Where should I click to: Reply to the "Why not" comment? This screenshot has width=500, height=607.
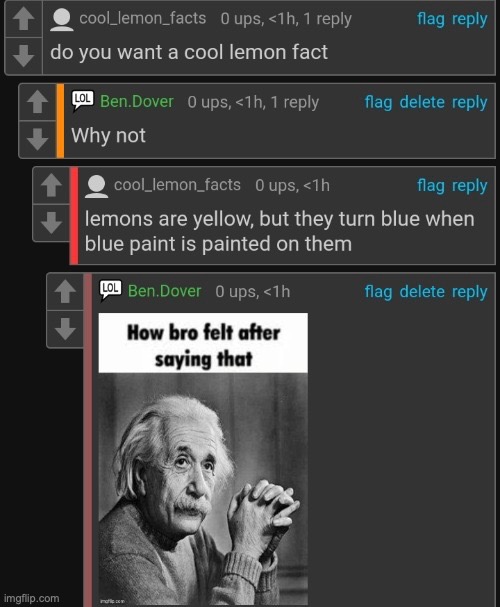point(469,103)
